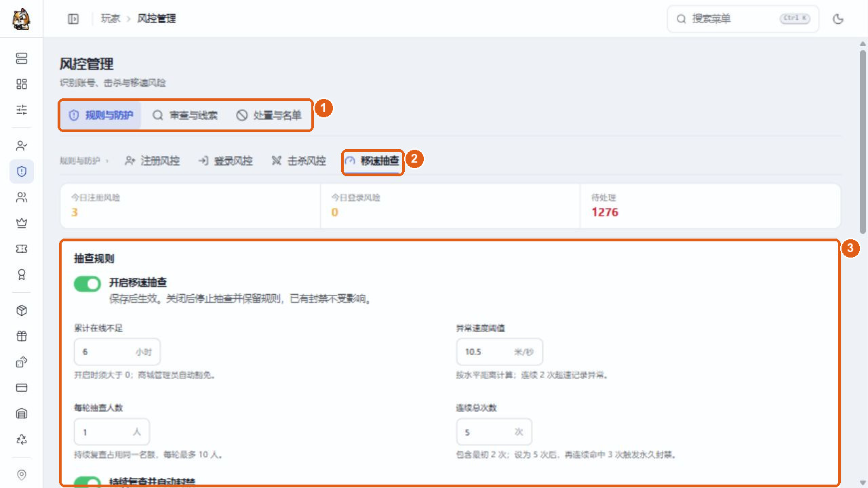Open the dashboard grid icon in the sidebar
The height and width of the screenshot is (488, 868).
click(22, 84)
